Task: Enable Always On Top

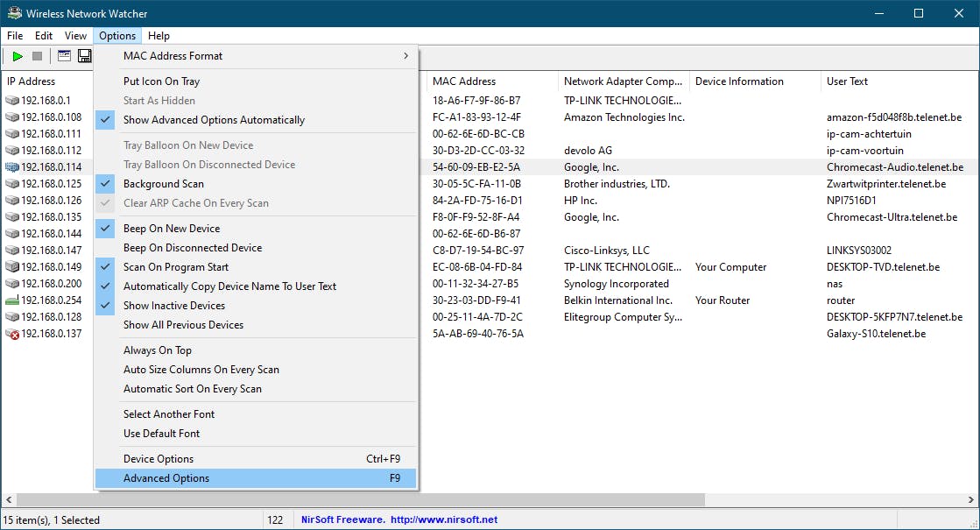Action: [256, 350]
